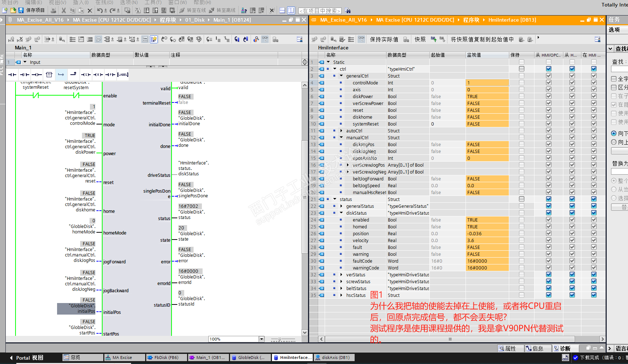
Task: Click the project search input field
Action: [x=320, y=11]
